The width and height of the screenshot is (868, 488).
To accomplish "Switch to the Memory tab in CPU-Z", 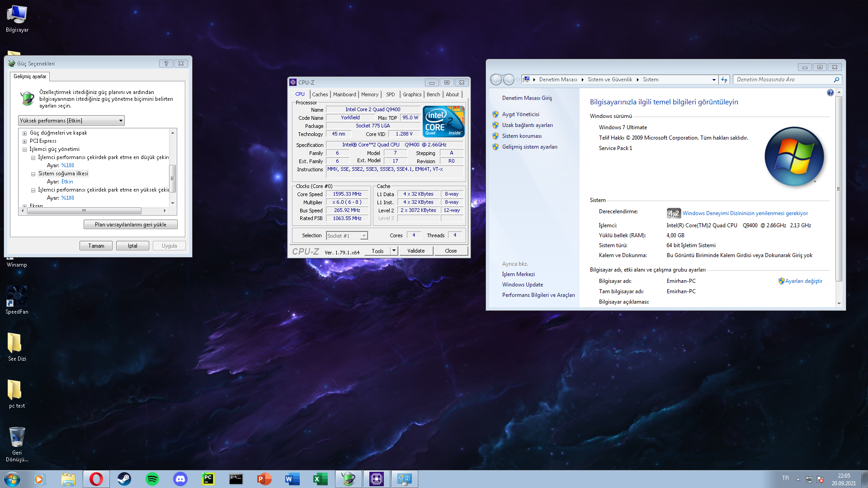I will point(369,94).
